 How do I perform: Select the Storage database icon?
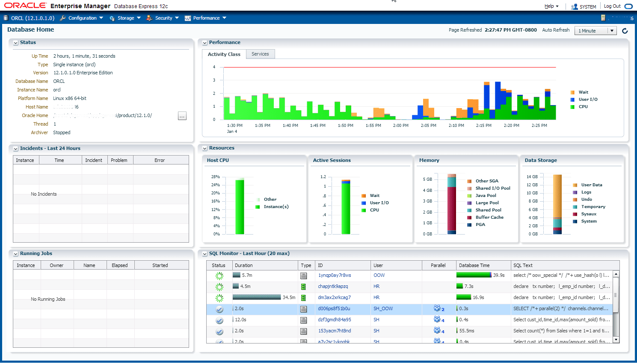tap(112, 18)
